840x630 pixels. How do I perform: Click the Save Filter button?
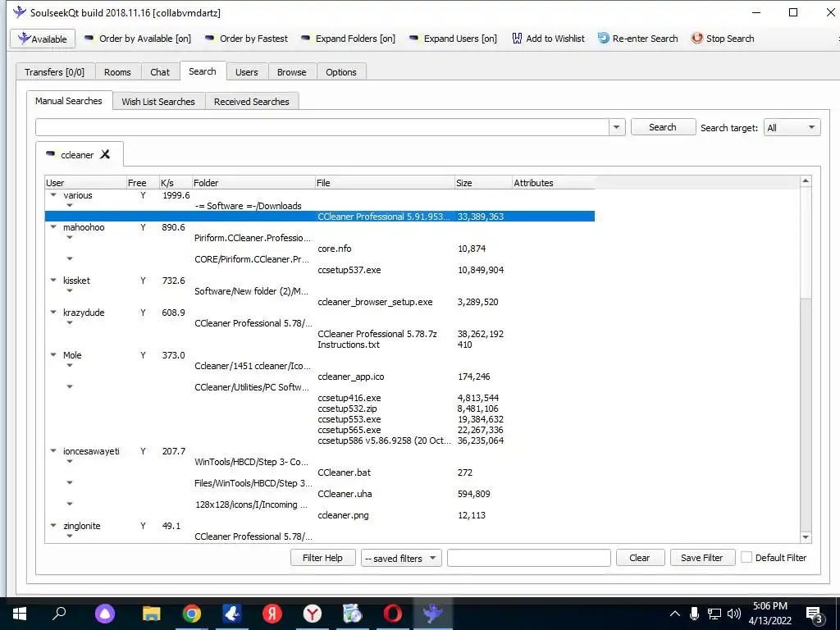702,558
